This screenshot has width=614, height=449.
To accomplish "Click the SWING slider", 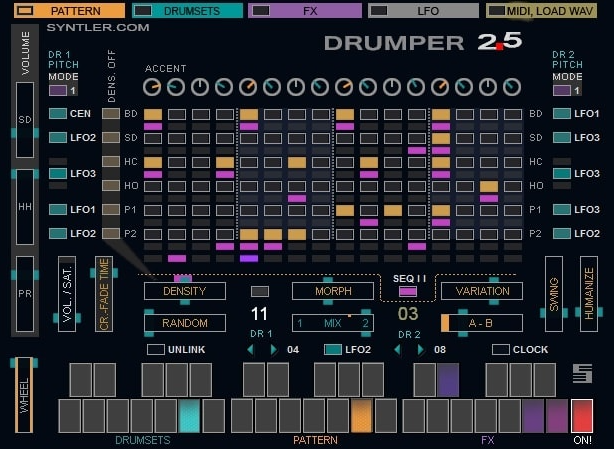I will tap(554, 294).
